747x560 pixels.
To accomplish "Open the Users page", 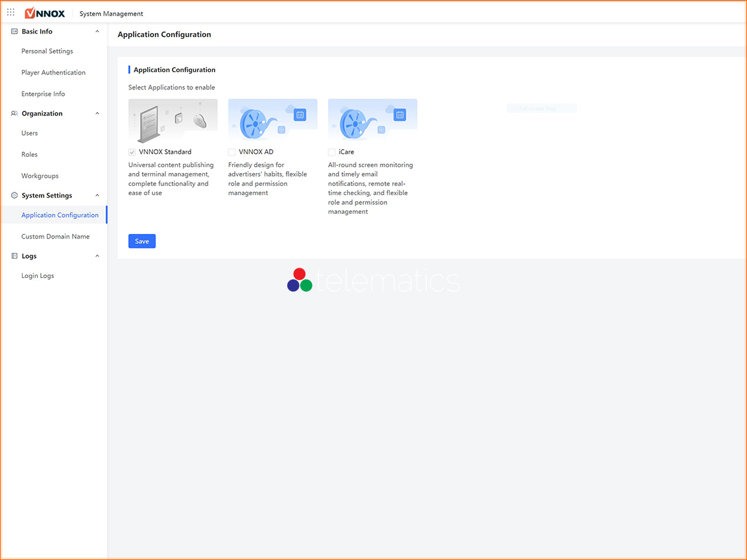I will [30, 133].
